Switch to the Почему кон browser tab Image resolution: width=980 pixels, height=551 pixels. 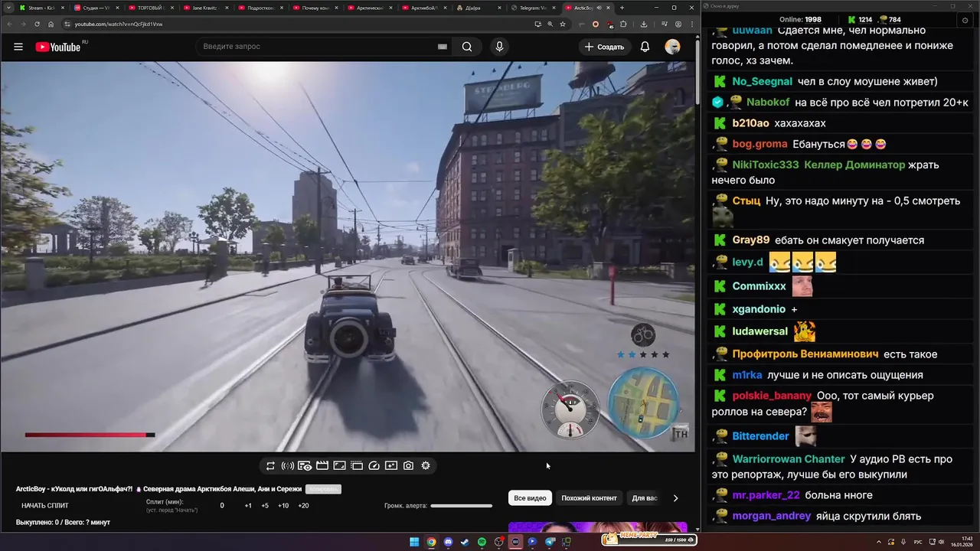[315, 8]
